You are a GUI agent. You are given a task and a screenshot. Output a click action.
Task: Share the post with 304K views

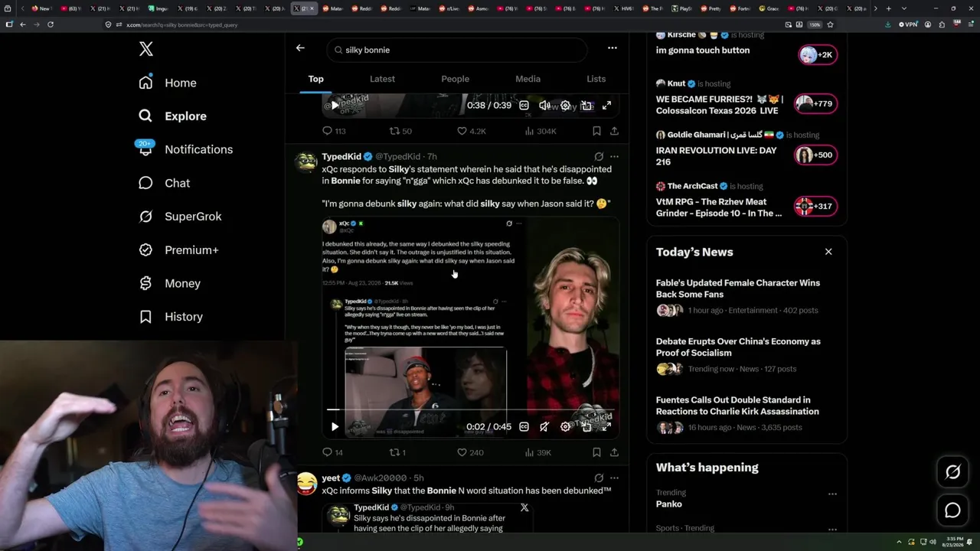click(x=614, y=131)
